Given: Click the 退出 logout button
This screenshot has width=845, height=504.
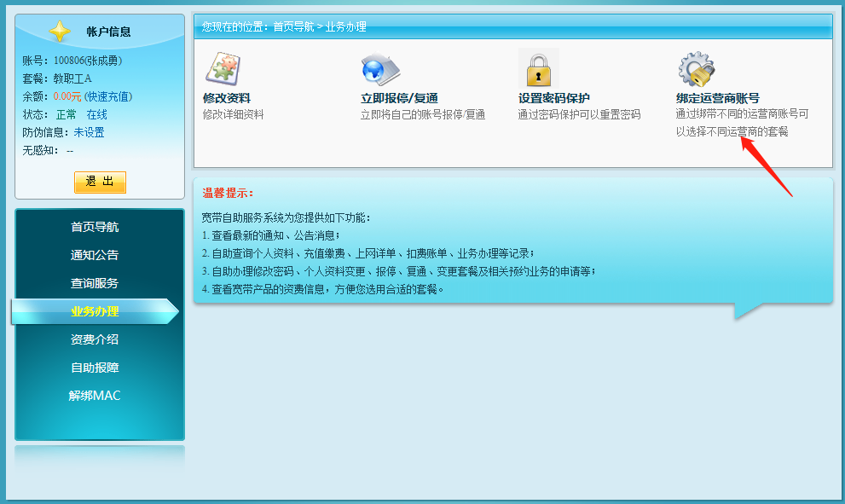Looking at the screenshot, I should click(x=101, y=182).
